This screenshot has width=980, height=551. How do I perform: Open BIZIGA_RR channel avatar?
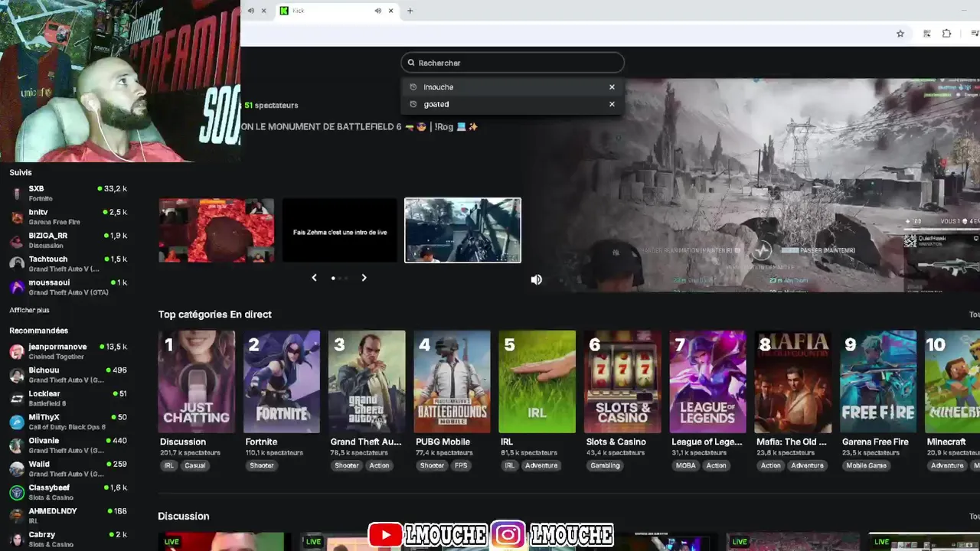pos(17,240)
